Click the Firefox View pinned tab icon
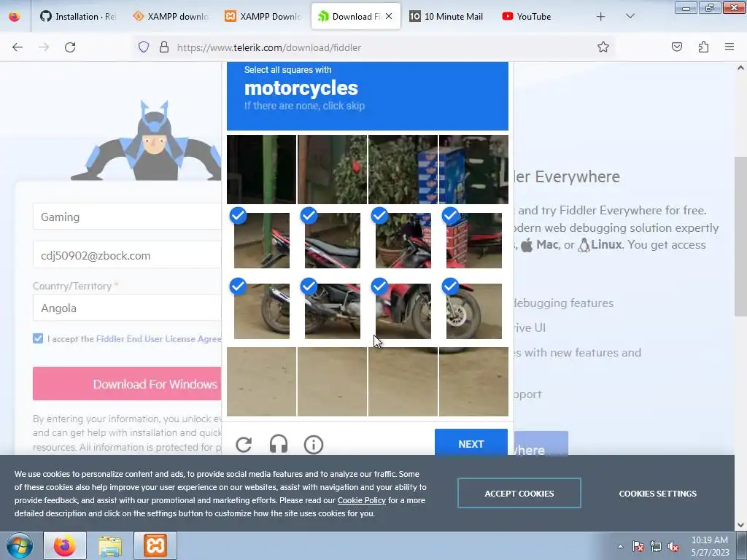Screen dimensions: 747x560 pos(15,17)
